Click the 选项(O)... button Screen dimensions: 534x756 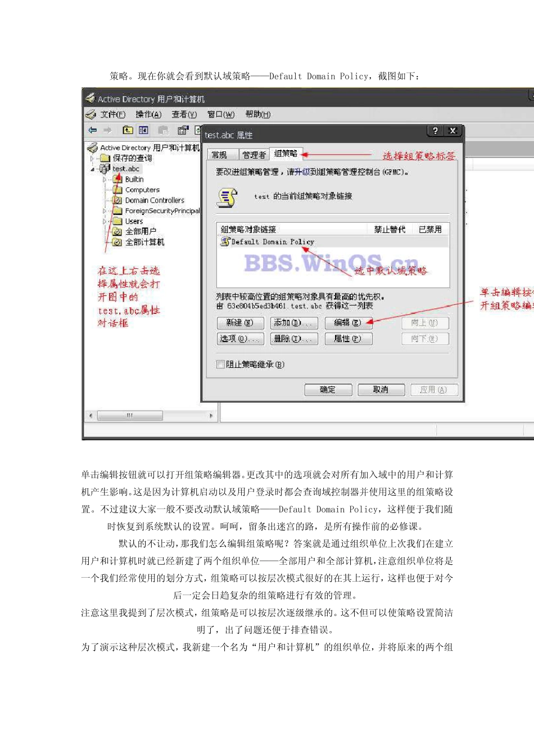tap(239, 339)
